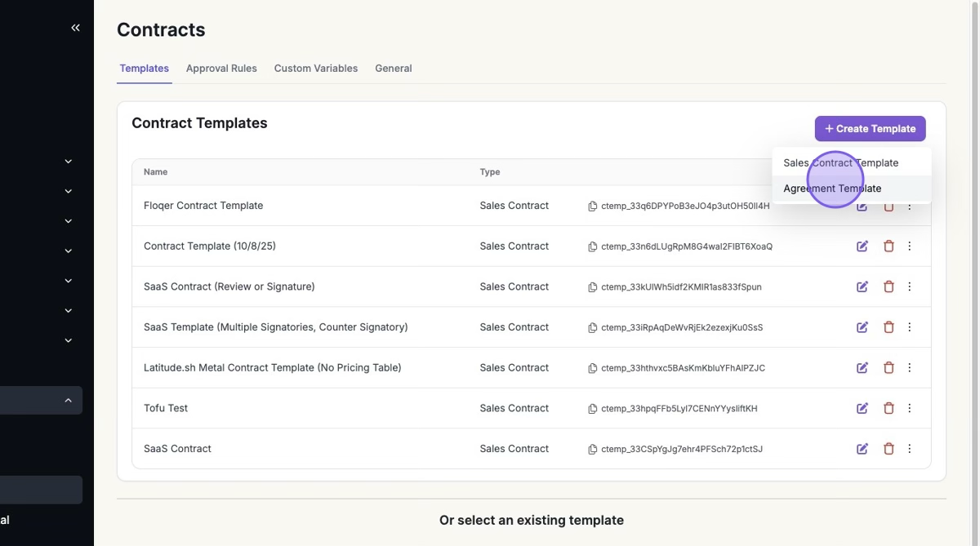Edit the Tofu Test template

(862, 408)
